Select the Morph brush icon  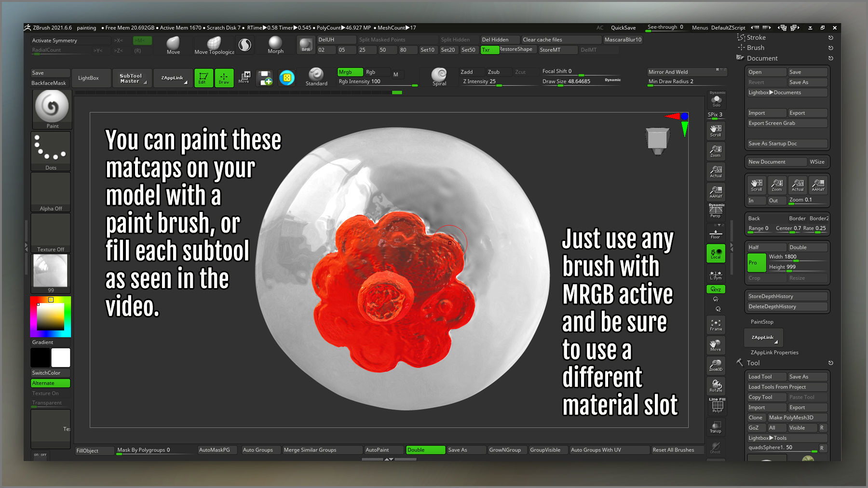tap(275, 45)
